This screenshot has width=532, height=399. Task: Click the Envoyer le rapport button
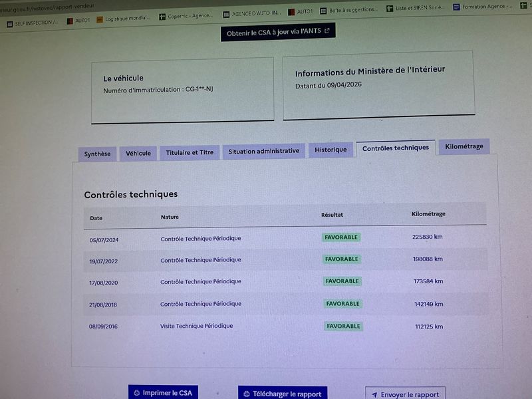point(405,394)
